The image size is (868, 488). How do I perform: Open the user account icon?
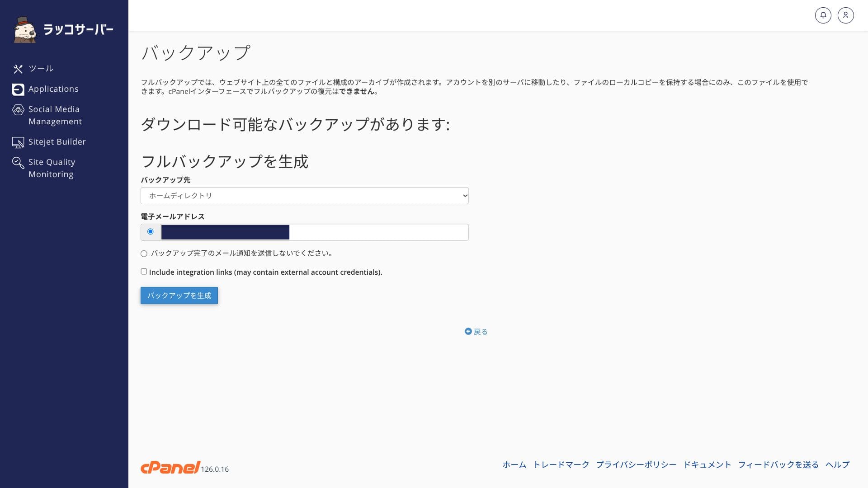(845, 15)
